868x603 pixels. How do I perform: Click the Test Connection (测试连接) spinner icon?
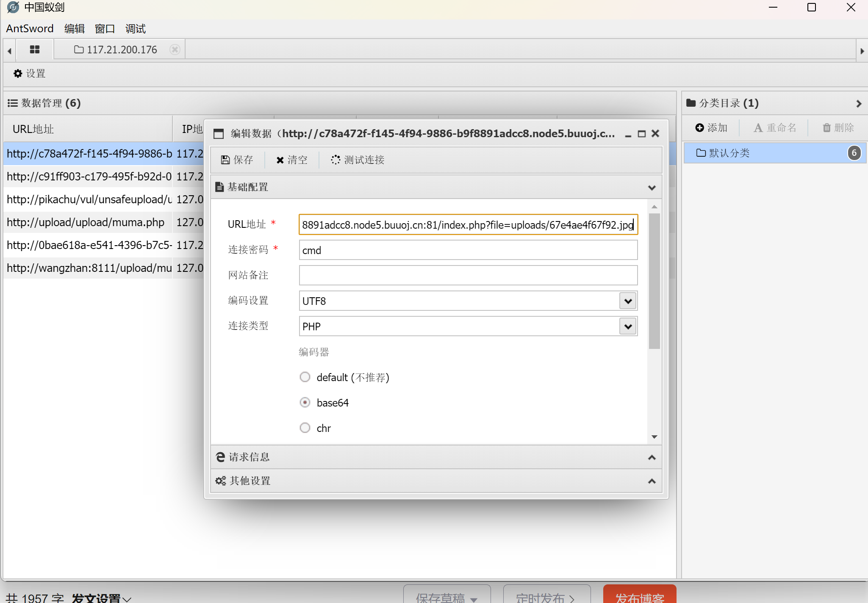[336, 160]
